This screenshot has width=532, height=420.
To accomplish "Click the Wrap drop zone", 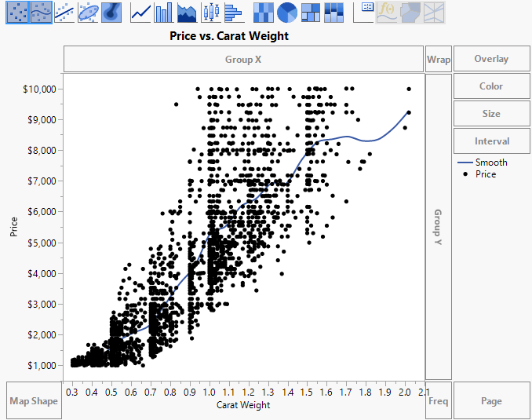I will point(439,59).
